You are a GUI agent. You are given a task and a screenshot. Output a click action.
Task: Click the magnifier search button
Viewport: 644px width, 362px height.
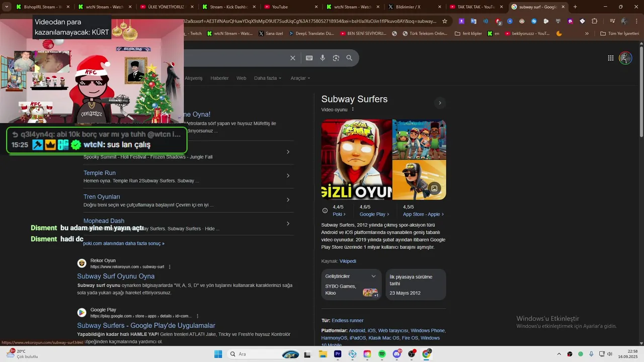349,58
